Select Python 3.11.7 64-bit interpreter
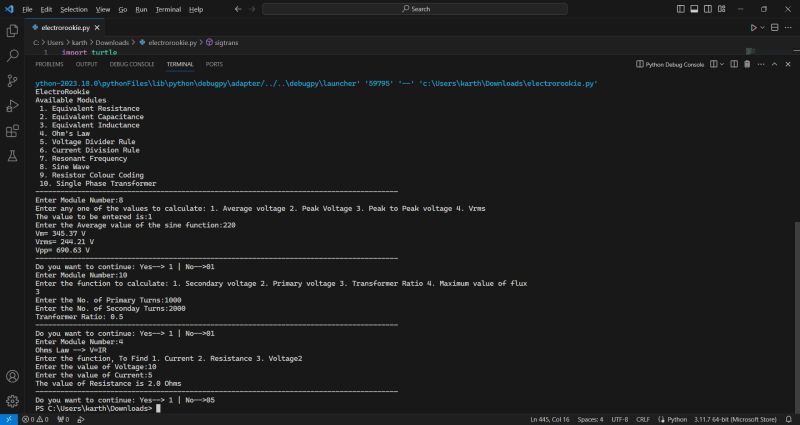800x425 pixels. [x=735, y=419]
